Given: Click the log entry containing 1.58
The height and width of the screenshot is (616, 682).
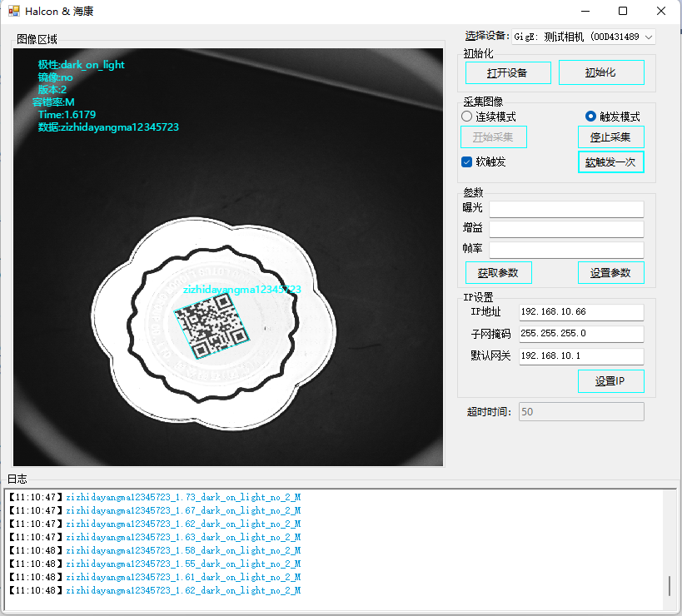Looking at the screenshot, I should (x=155, y=550).
